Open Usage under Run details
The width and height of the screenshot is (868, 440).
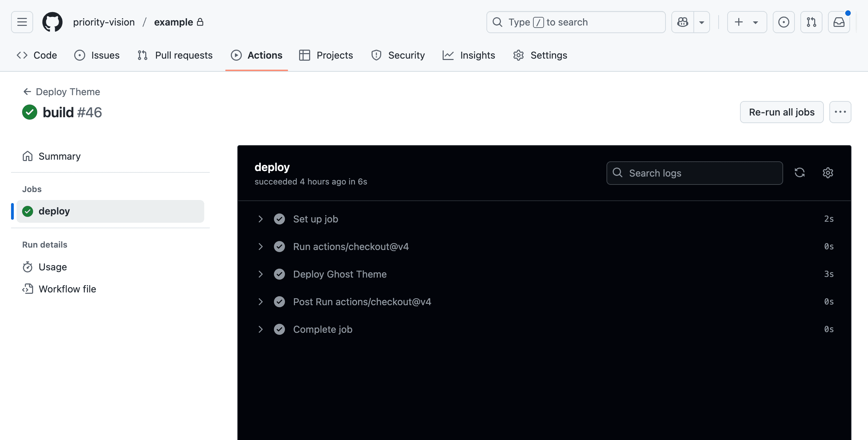click(52, 267)
